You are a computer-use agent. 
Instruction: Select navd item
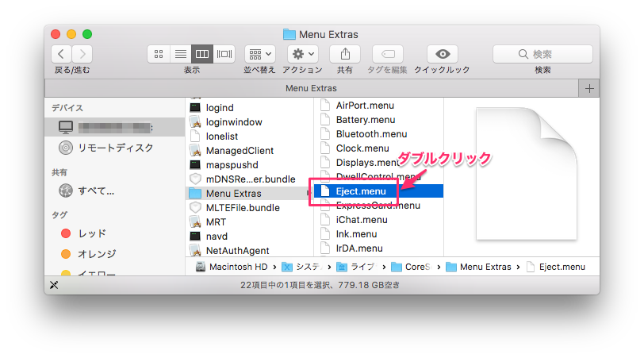[249, 237]
